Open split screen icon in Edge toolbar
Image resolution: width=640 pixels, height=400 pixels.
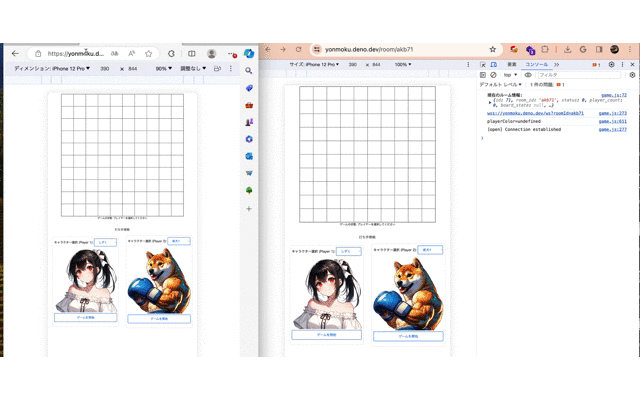coord(191,53)
